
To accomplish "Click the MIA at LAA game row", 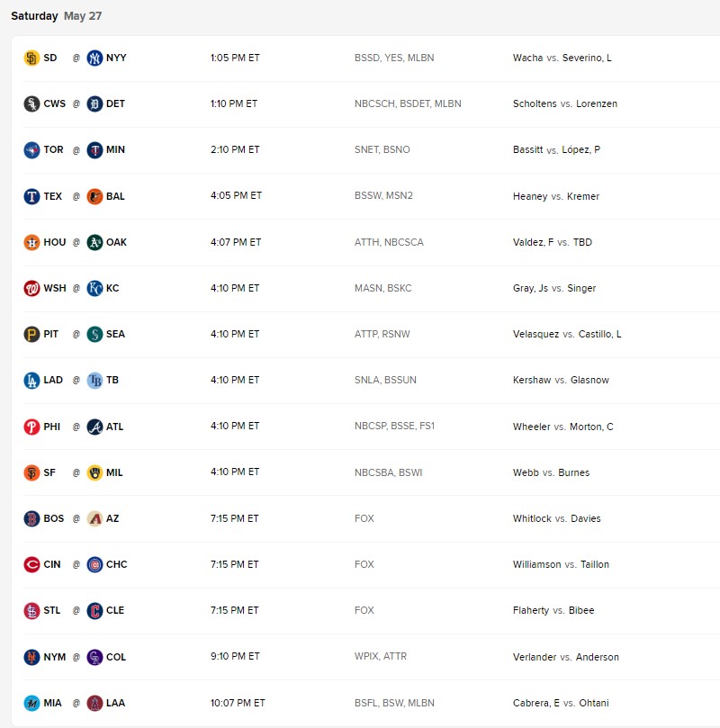I will pos(360,703).
